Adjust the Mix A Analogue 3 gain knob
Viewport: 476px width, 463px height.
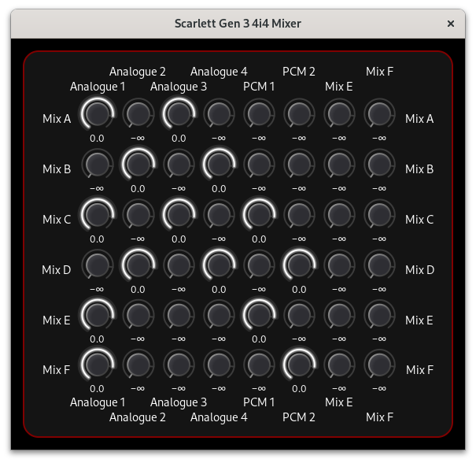[x=179, y=114]
